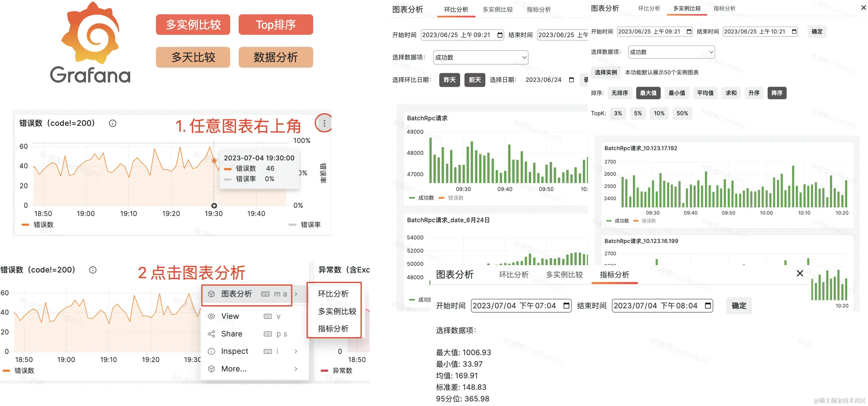Click the three-dot panel menu icon

[324, 123]
